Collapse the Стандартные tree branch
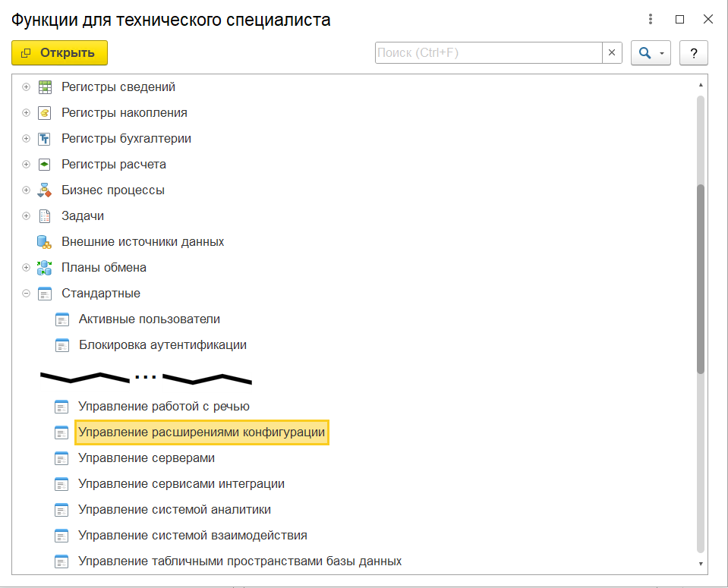 27,294
